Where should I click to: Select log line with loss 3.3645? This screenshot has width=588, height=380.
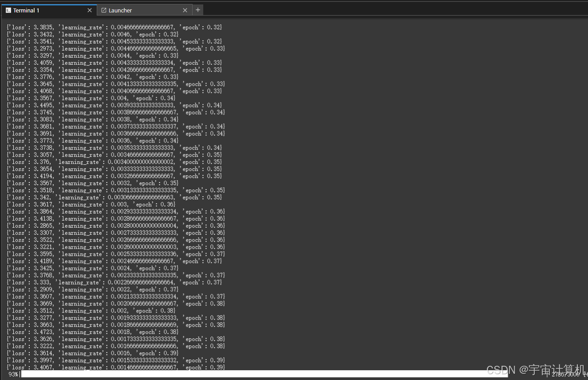click(116, 84)
